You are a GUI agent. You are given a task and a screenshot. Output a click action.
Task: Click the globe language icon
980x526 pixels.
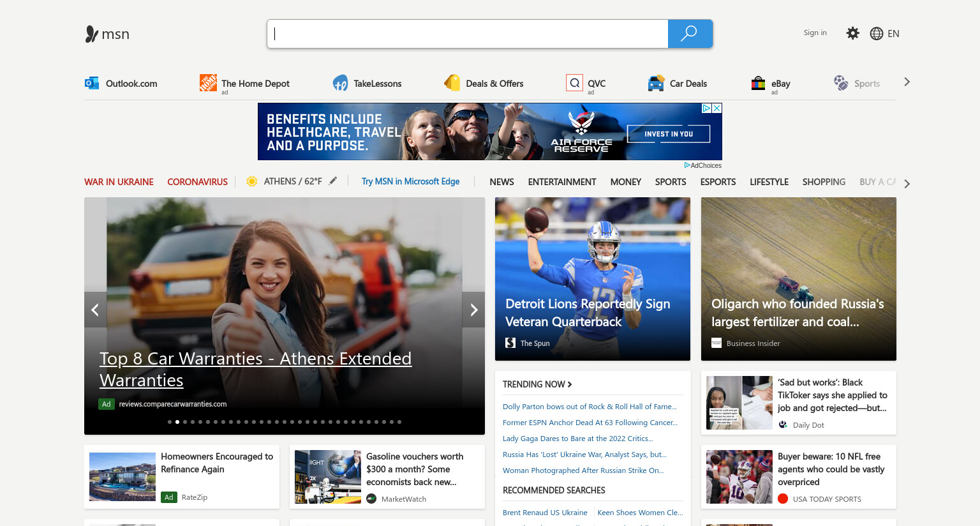tap(877, 34)
